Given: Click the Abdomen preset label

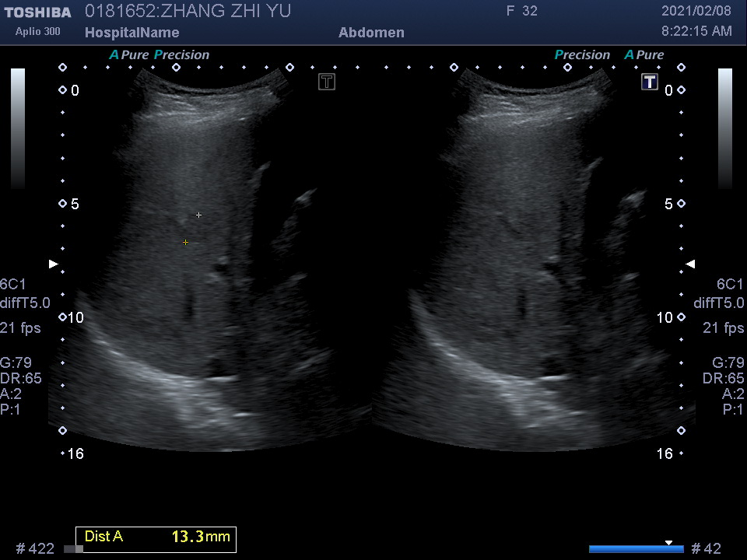Looking at the screenshot, I should pos(371,33).
